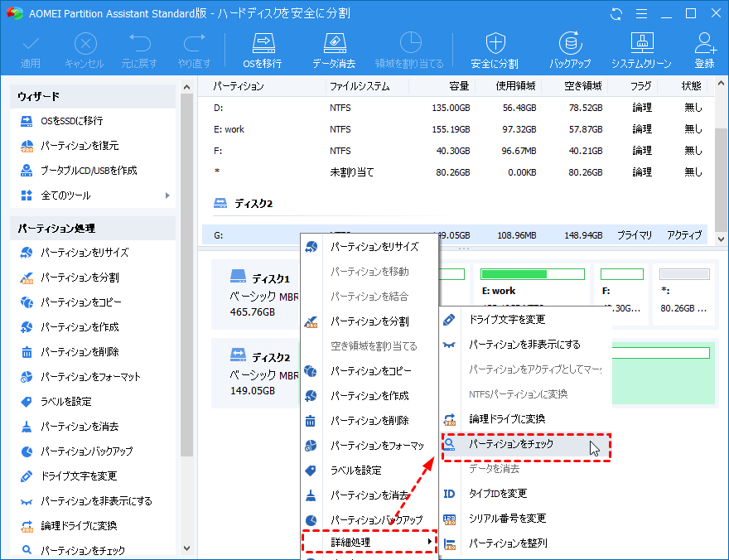This screenshot has height=560, width=729.
Task: Select the E: work partition row
Action: [x=455, y=129]
